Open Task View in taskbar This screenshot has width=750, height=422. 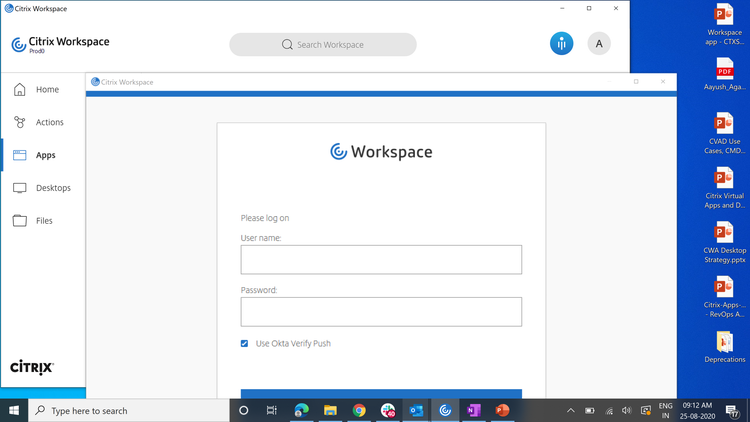tap(272, 411)
